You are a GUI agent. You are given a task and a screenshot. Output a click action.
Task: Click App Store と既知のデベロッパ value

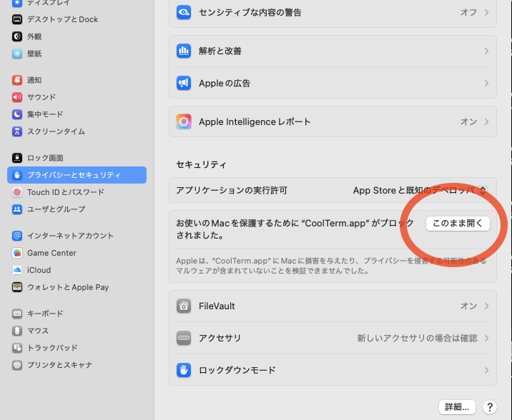pyautogui.click(x=414, y=190)
